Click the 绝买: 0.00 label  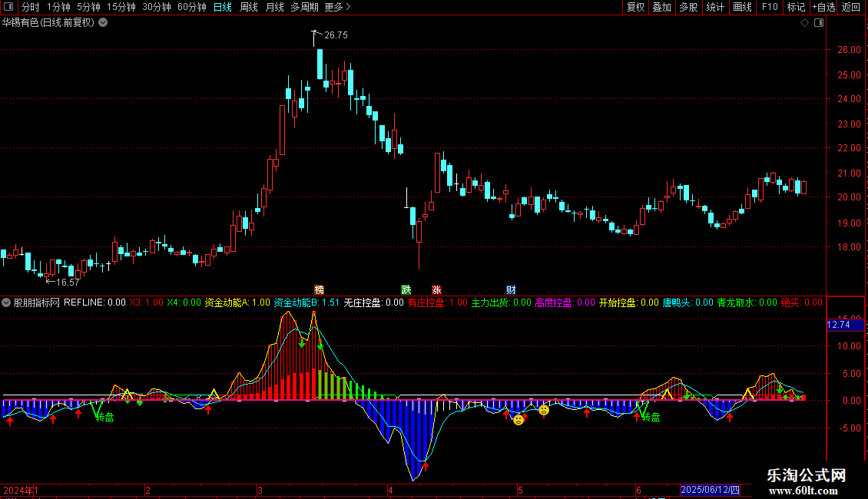coord(802,302)
